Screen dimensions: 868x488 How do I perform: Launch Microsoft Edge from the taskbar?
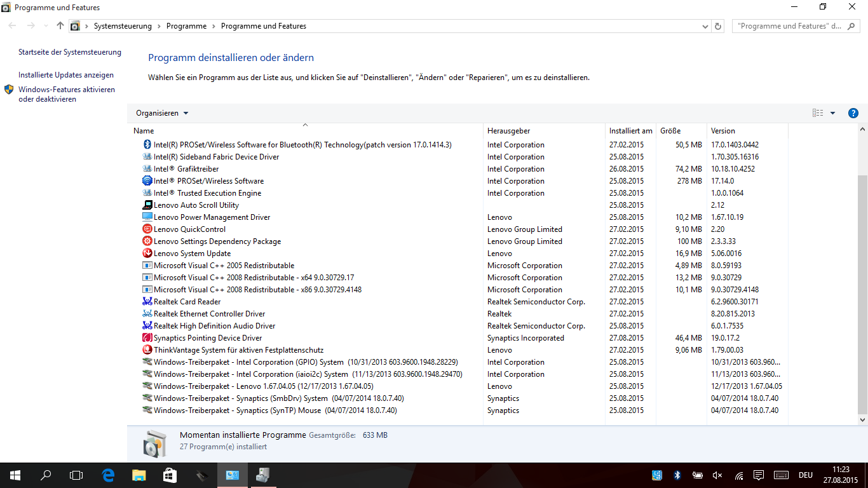pos(108,475)
